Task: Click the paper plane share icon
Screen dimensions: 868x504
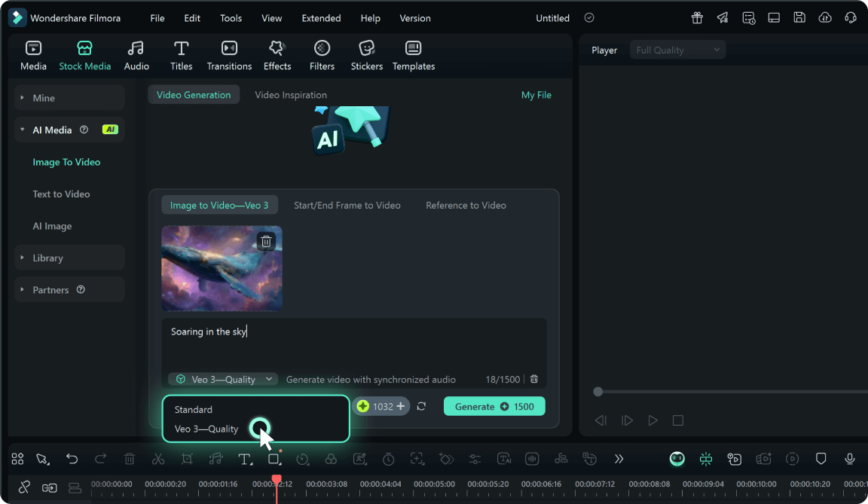Action: (x=723, y=17)
